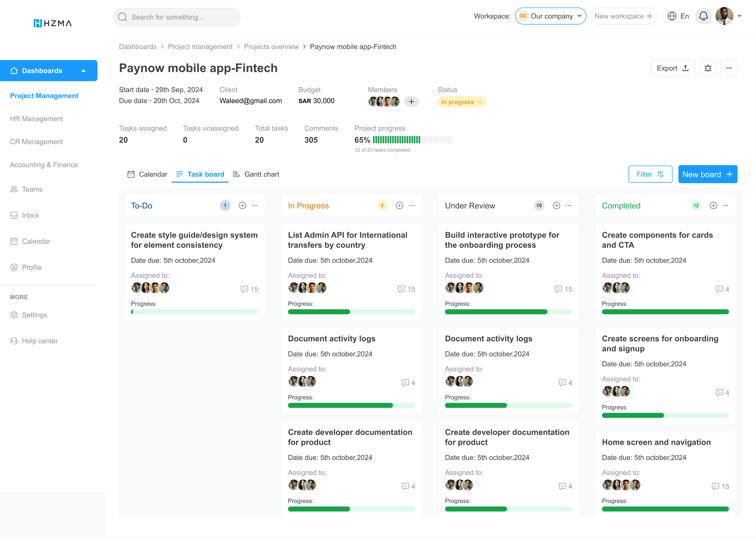Change In progress status dropdown
The image size is (756, 537).
pyautogui.click(x=462, y=102)
